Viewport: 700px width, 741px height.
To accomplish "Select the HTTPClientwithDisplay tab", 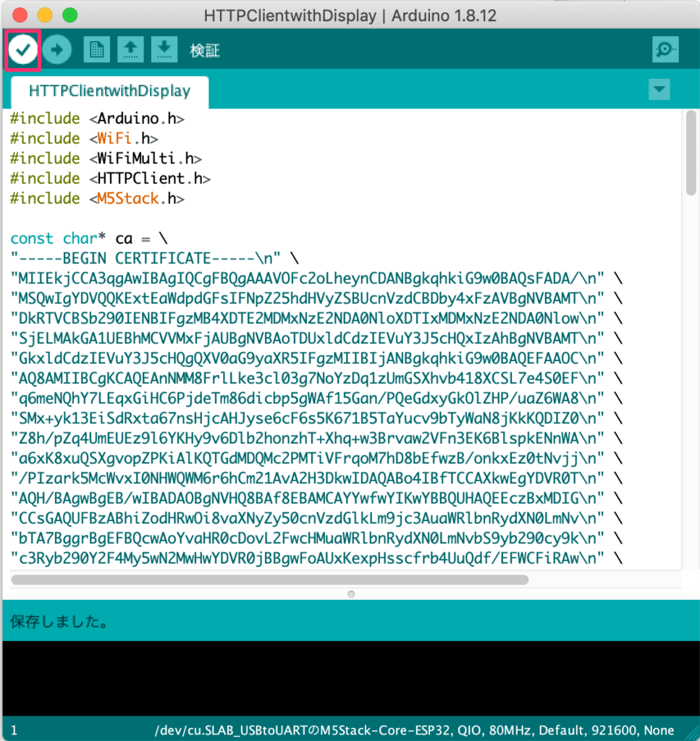I will tap(109, 91).
